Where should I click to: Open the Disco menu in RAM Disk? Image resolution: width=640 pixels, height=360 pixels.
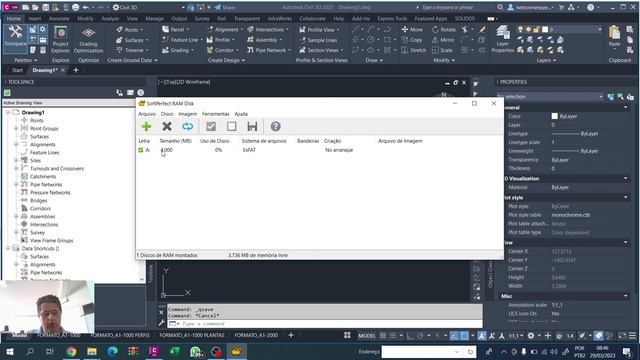167,114
